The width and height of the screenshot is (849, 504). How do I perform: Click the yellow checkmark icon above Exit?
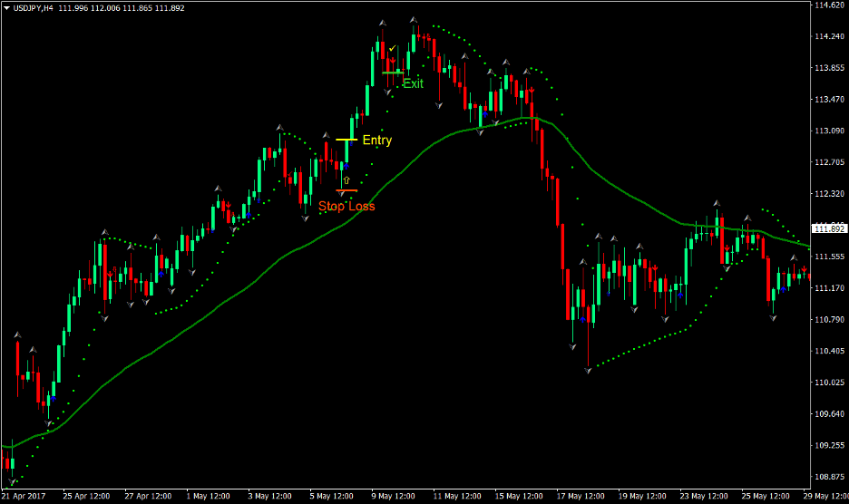tap(392, 48)
